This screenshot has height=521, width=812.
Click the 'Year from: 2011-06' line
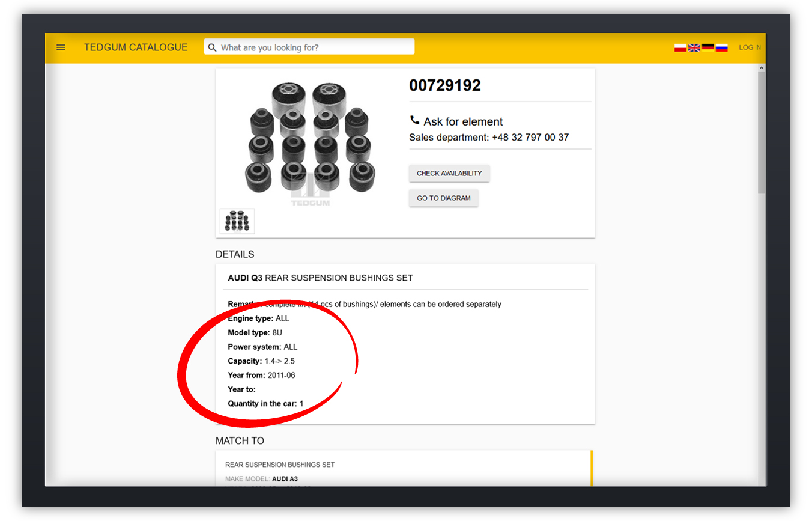pos(261,375)
